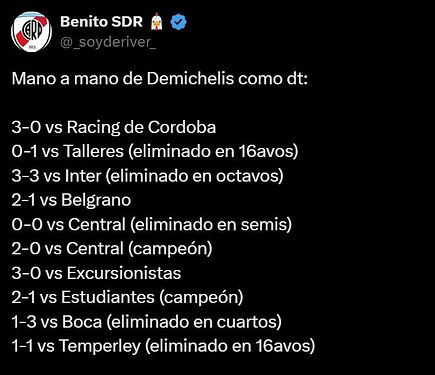Click '(campeón)' on the Estudiantes line
The width and height of the screenshot is (435, 375).
[x=201, y=298]
